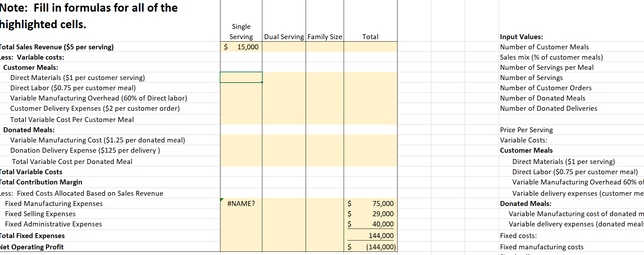Select Number of Donated Meals label
The height and width of the screenshot is (255, 644).
coord(543,98)
